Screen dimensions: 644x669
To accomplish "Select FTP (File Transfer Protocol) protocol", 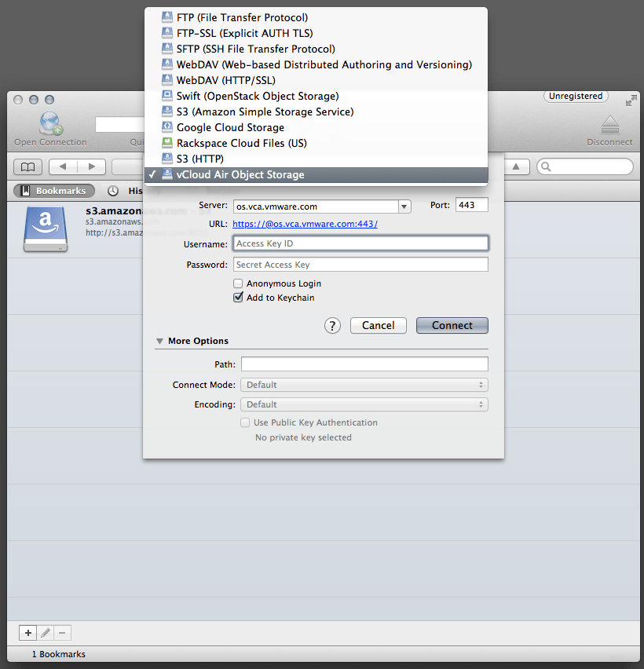I will (x=317, y=17).
